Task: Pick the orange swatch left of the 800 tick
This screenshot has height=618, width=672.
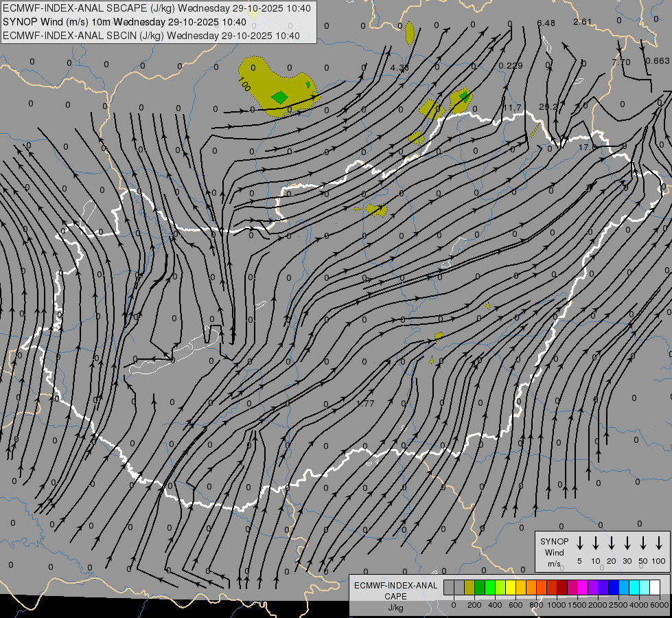Action: pos(531,587)
